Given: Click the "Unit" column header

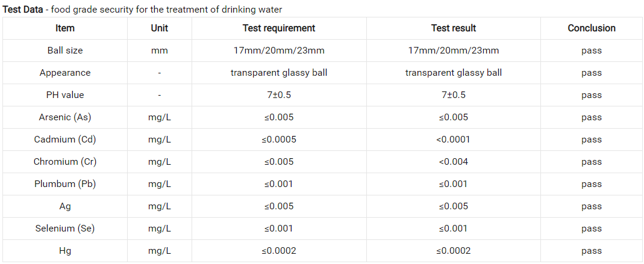Looking at the screenshot, I should click(160, 28).
